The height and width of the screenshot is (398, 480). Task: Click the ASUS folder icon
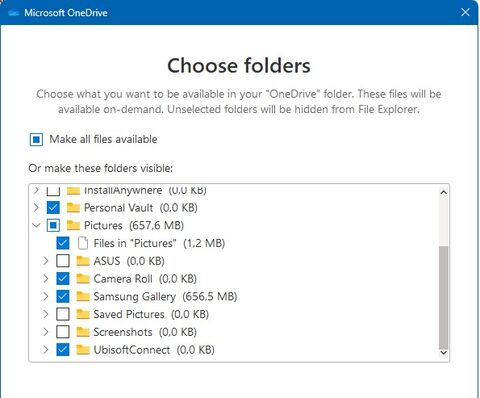tap(83, 261)
